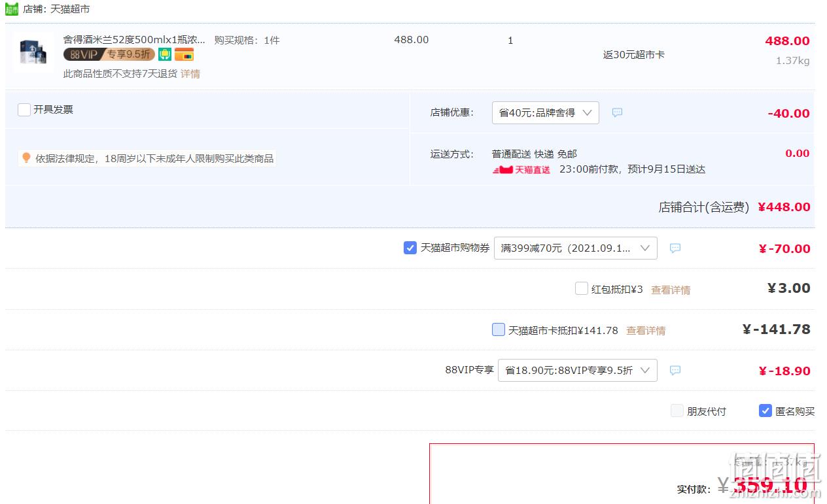The width and height of the screenshot is (827, 504).
Task: Click the orange lightbulb notice icon
Action: (x=26, y=158)
